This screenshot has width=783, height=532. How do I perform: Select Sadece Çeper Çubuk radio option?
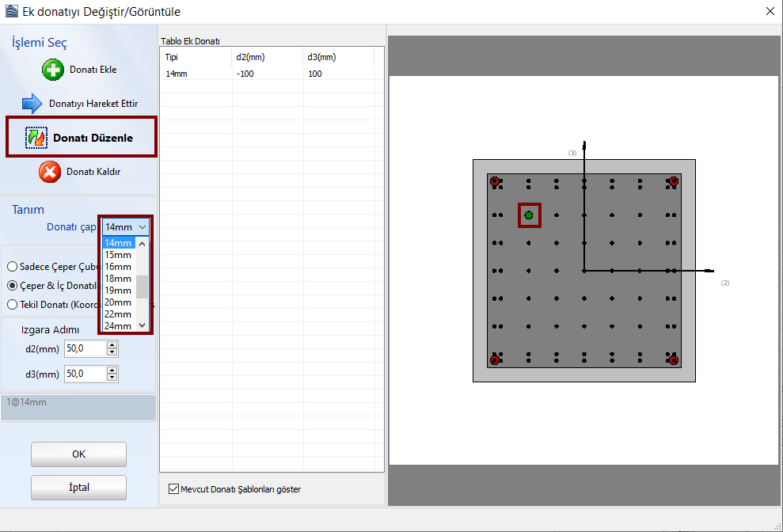[12, 267]
